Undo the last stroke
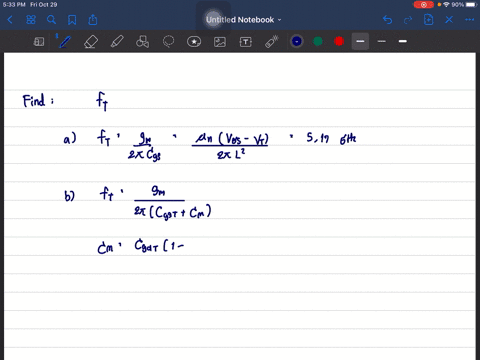Screen dimensions: 480x360 pyautogui.click(x=387, y=20)
